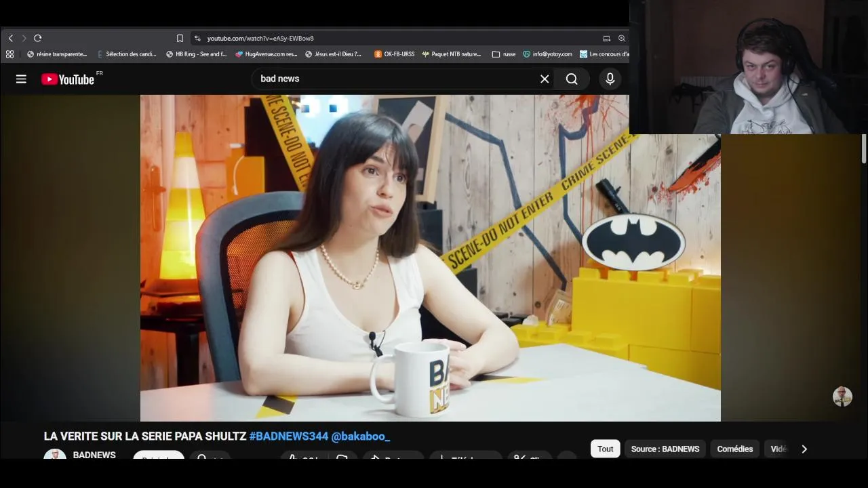Viewport: 868px width, 488px height.
Task: Open the site information icon beside the URL
Action: tap(197, 38)
